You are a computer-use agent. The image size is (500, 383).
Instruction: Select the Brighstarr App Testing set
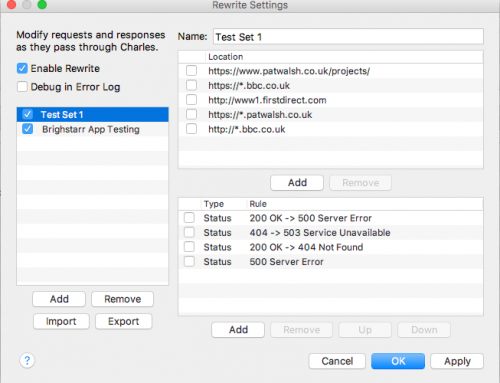pos(93,129)
